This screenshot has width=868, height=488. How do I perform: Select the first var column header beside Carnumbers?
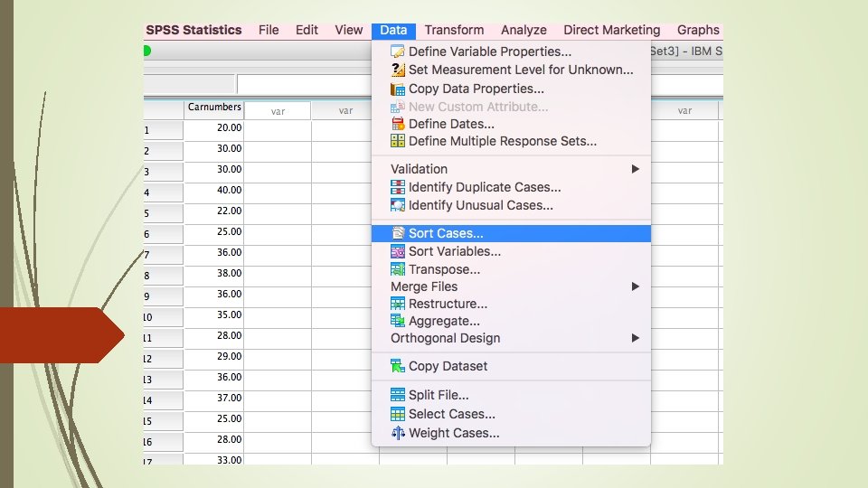click(278, 110)
